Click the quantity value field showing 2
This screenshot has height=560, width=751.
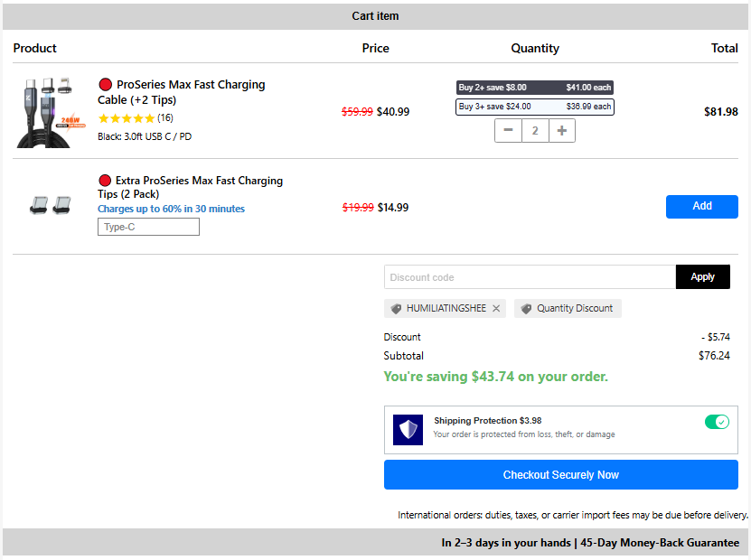535,130
